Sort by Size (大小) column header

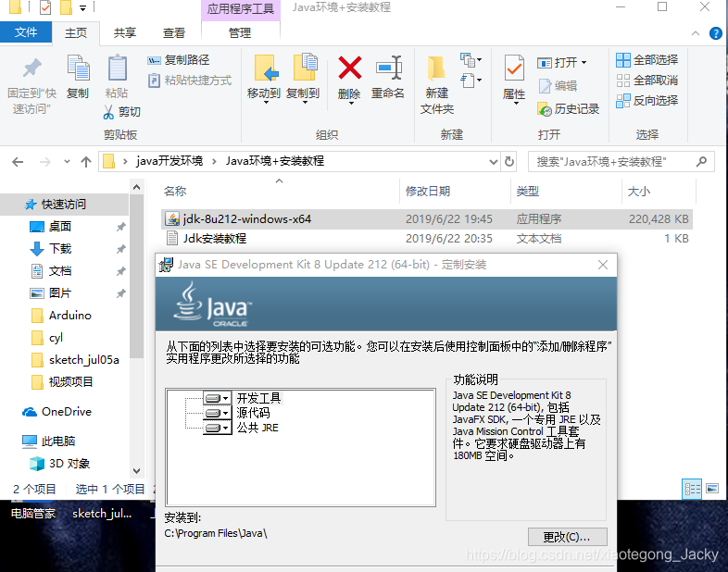pos(639,192)
